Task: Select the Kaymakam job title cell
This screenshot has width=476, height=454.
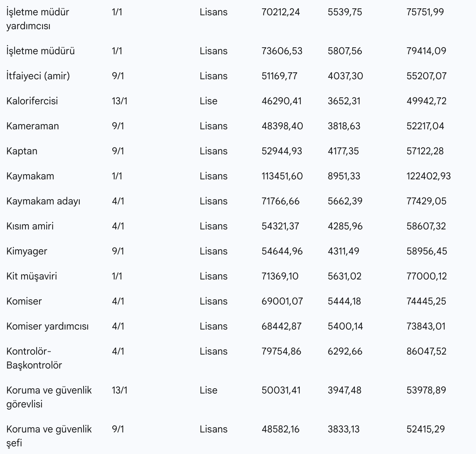Action: tap(30, 176)
